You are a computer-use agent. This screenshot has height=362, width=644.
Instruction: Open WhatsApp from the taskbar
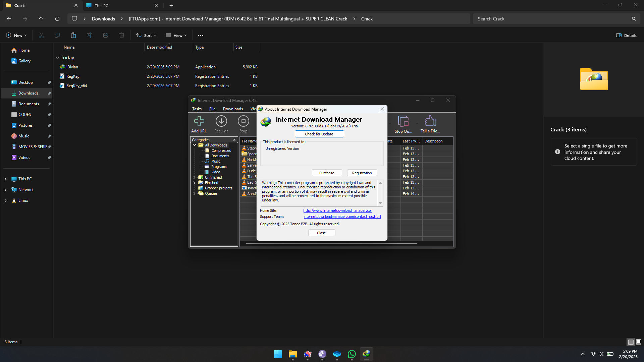coord(352,354)
